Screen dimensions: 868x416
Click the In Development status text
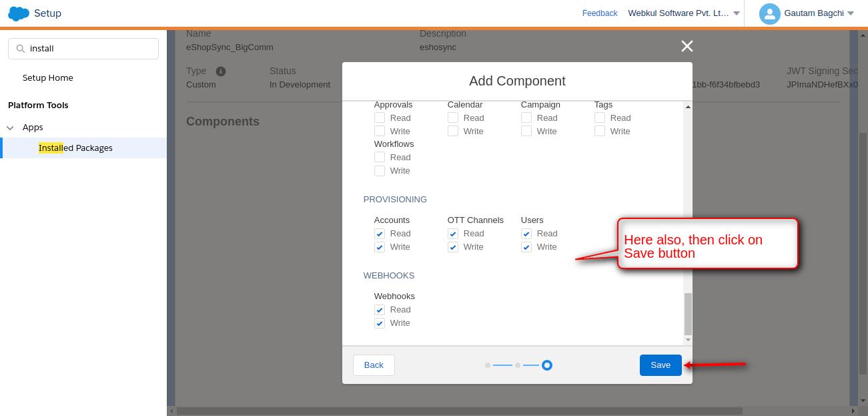tap(300, 85)
